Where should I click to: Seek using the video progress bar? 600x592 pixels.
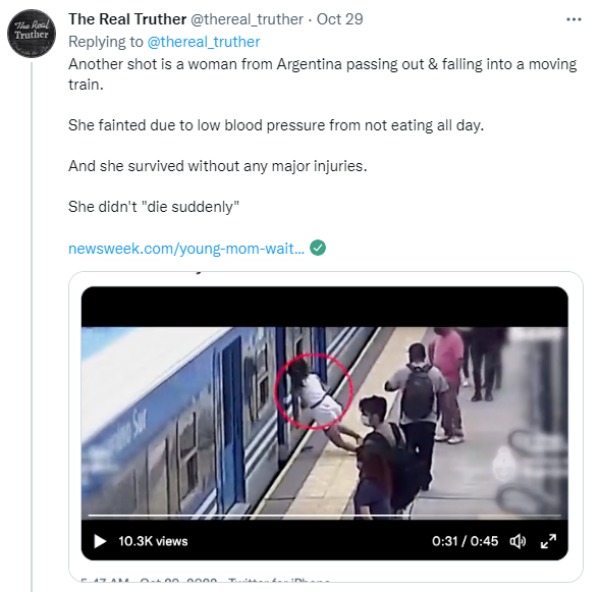pyautogui.click(x=324, y=516)
